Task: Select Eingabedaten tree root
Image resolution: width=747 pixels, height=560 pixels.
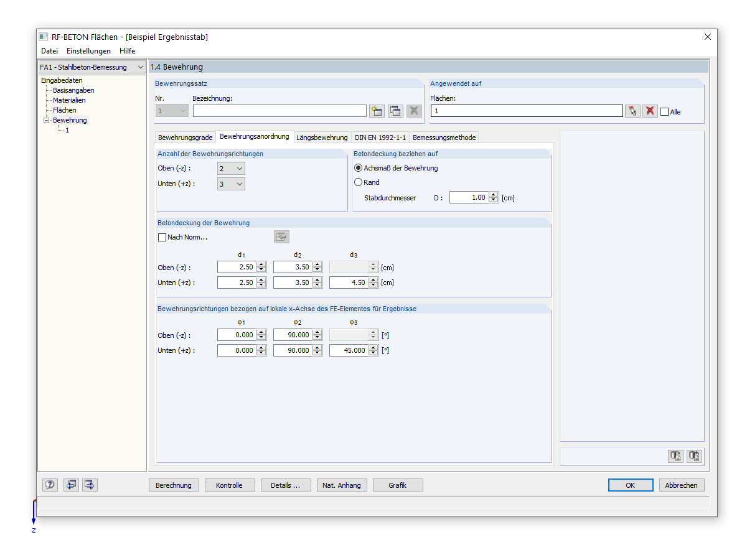Action: click(x=62, y=80)
